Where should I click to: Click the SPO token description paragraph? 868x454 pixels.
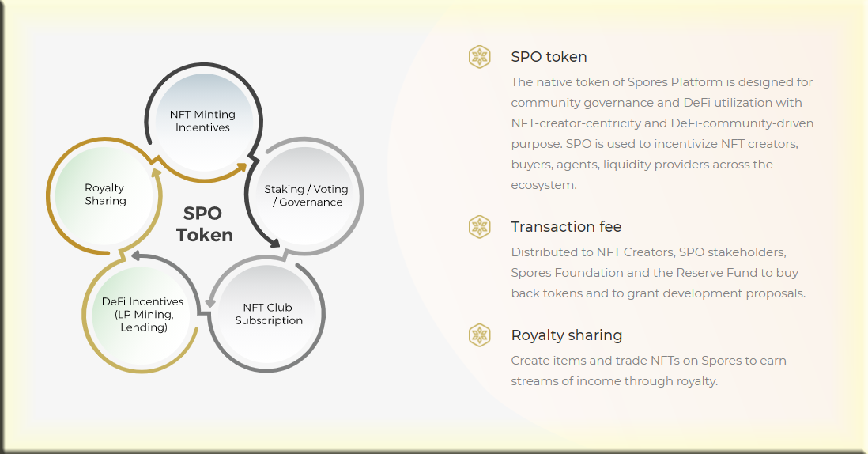(x=662, y=134)
